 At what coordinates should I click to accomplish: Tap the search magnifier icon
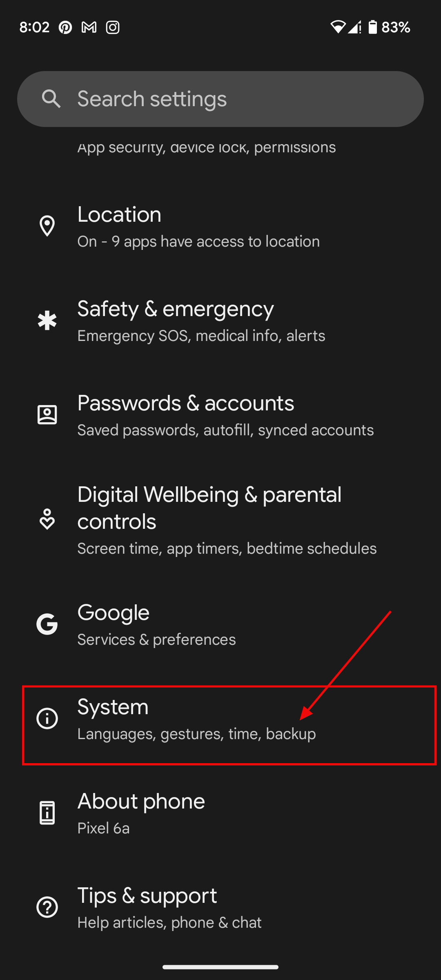[51, 99]
